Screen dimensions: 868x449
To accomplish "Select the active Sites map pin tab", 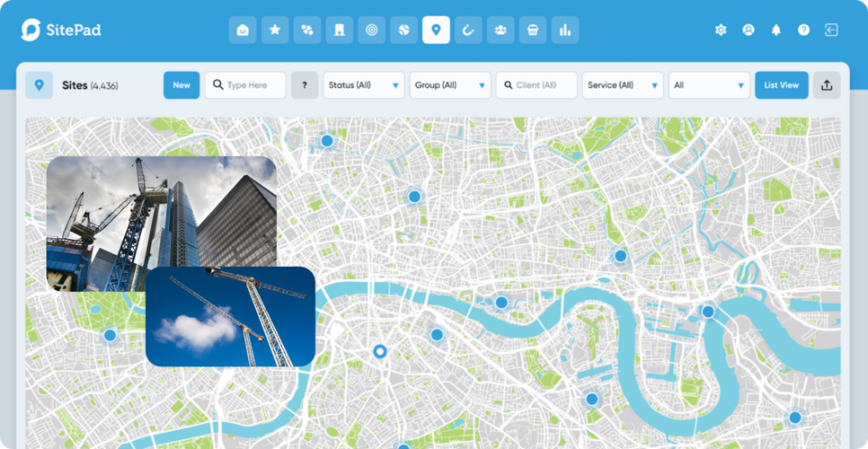I will tap(436, 30).
